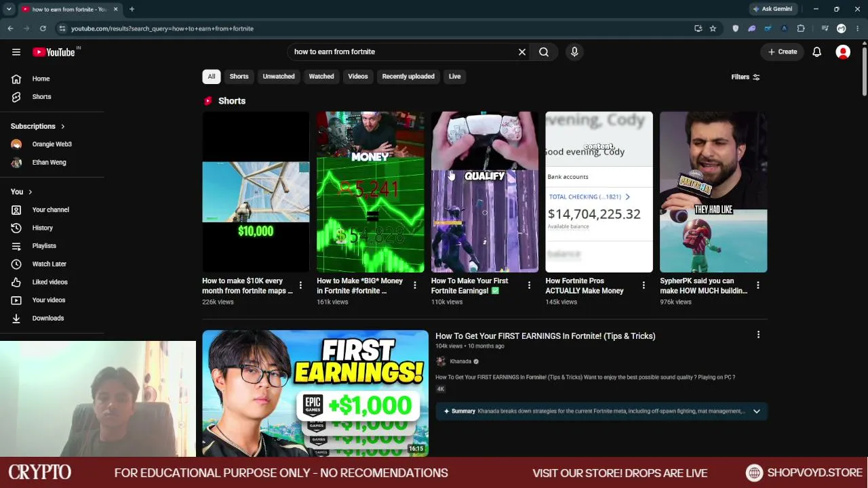Open the Chrome three-dot menu
Screen dimensions: 868x488
coord(858,28)
